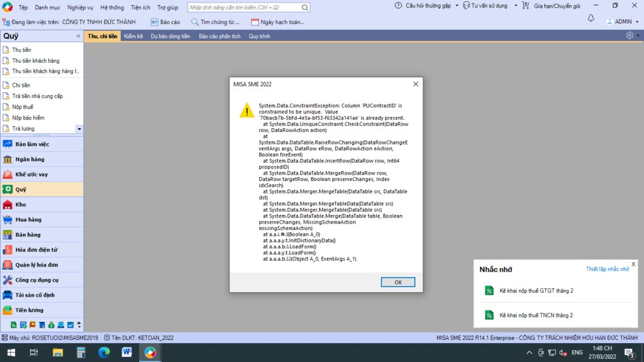644x362 pixels.
Task: Open the Công cụ dụng cụ module
Action: coord(42,280)
